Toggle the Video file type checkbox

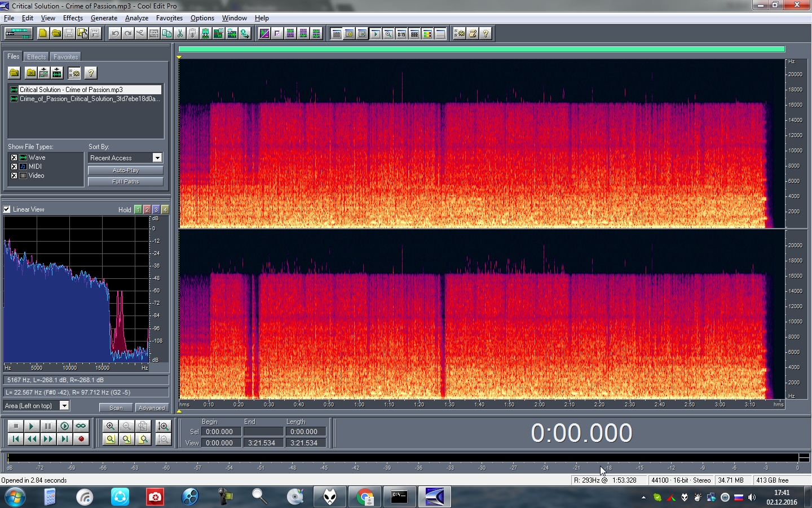click(14, 176)
